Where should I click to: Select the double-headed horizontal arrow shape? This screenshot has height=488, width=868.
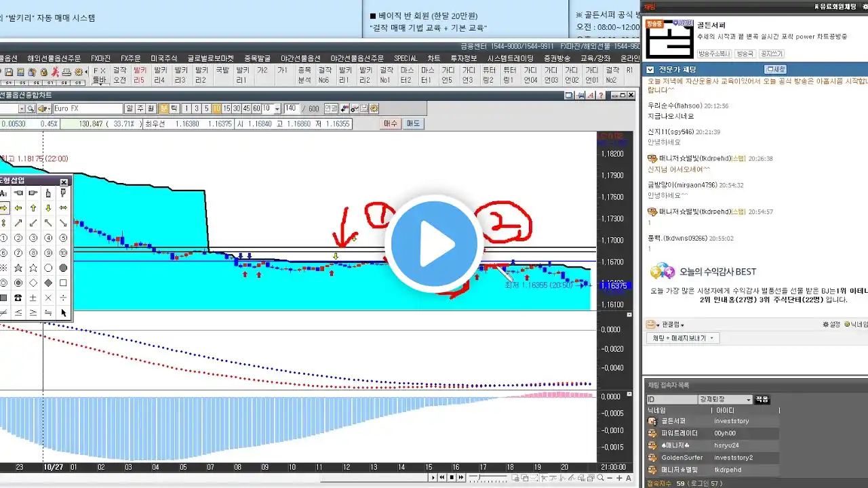coord(63,207)
